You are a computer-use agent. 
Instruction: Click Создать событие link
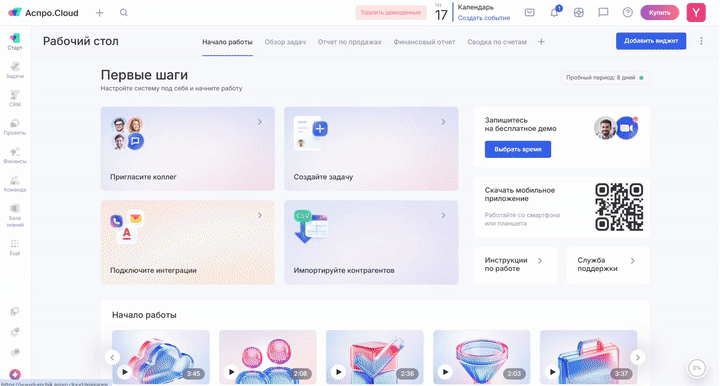tap(484, 18)
